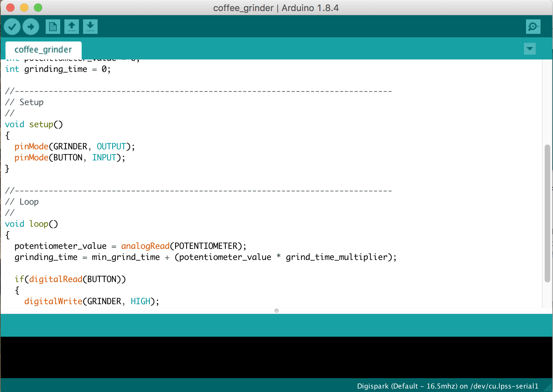
Task: Maximize window with green button
Action: (x=38, y=8)
